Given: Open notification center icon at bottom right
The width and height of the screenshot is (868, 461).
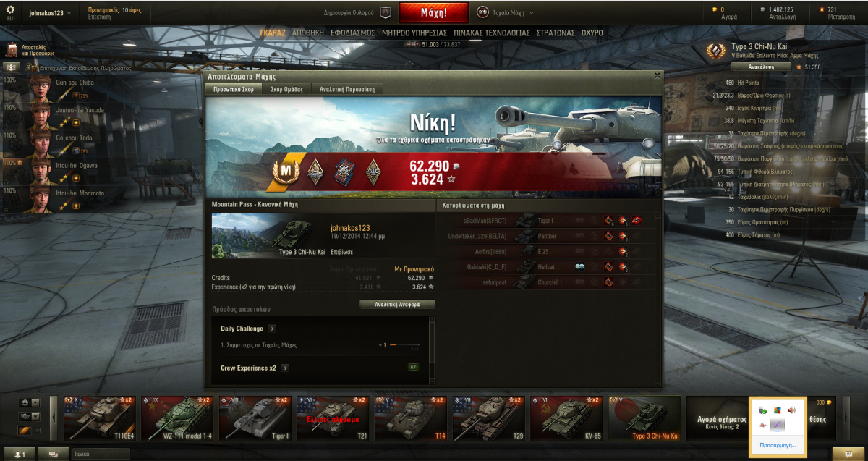Looking at the screenshot, I should (x=842, y=454).
